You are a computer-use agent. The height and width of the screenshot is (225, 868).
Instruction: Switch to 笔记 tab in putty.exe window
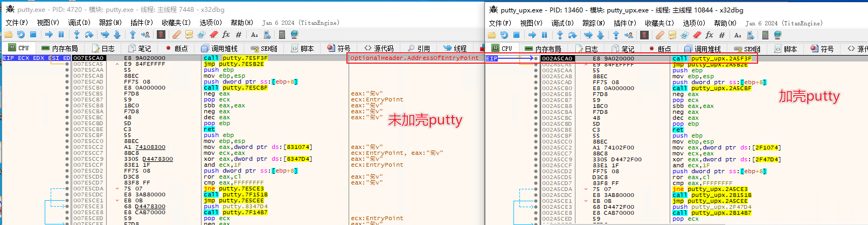click(x=140, y=48)
